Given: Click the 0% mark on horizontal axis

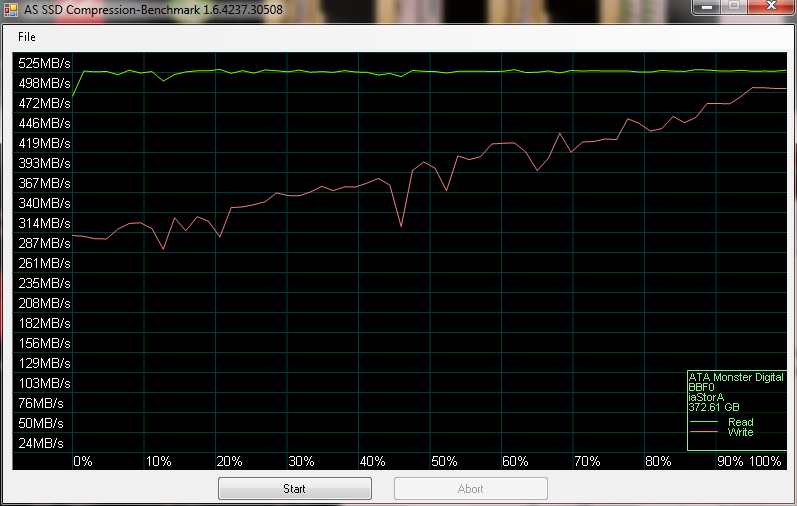Looking at the screenshot, I should 83,461.
